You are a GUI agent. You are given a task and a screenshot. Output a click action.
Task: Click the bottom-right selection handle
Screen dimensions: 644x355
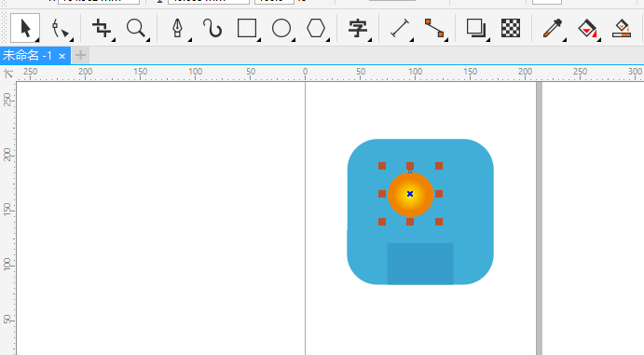pyautogui.click(x=439, y=222)
